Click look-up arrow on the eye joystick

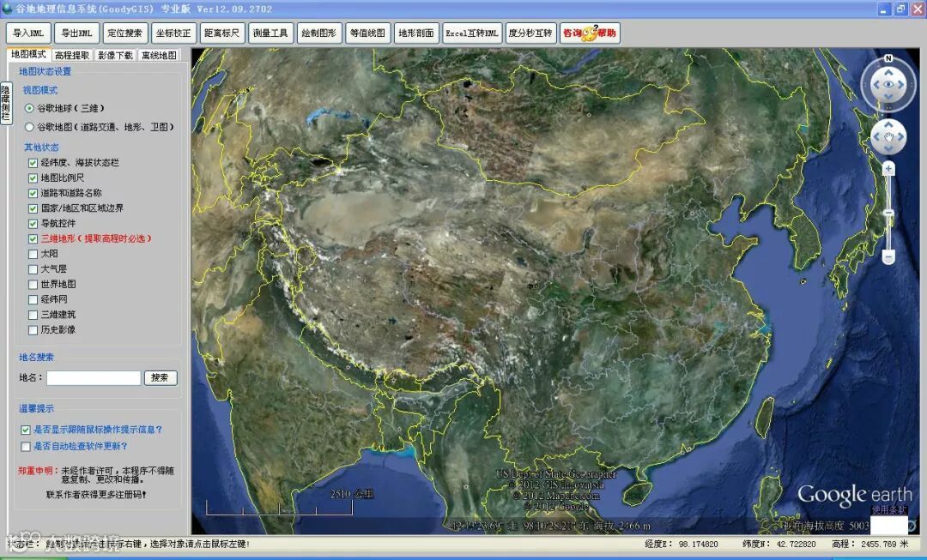pyautogui.click(x=888, y=72)
